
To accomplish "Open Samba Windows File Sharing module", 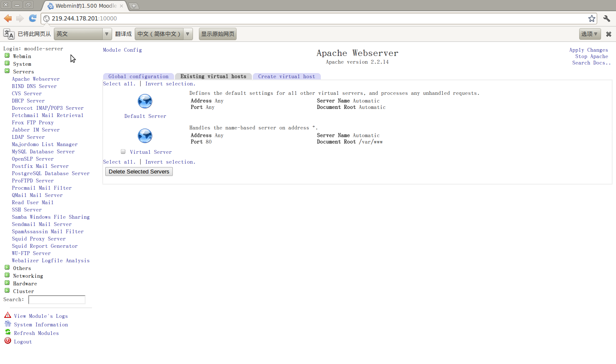I will [51, 217].
